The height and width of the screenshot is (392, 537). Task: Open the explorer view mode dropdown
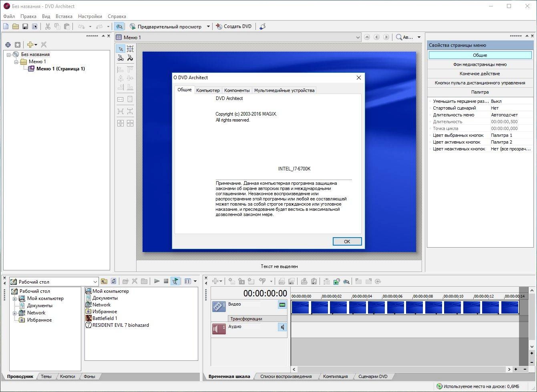click(x=195, y=281)
